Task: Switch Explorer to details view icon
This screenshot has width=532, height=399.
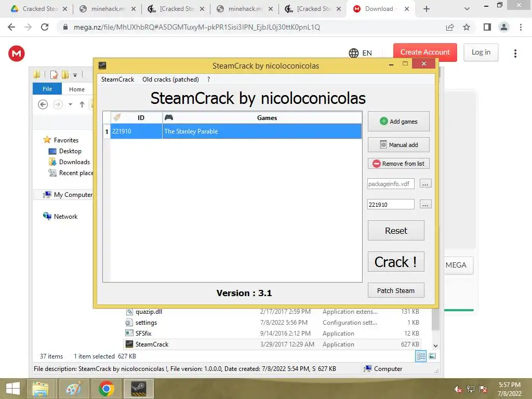Action: (x=421, y=356)
